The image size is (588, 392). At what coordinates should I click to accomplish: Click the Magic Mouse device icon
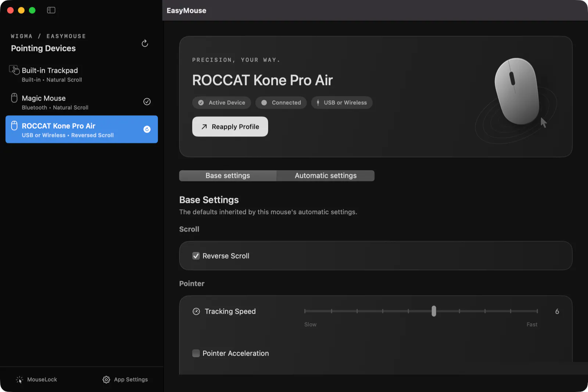pos(14,98)
